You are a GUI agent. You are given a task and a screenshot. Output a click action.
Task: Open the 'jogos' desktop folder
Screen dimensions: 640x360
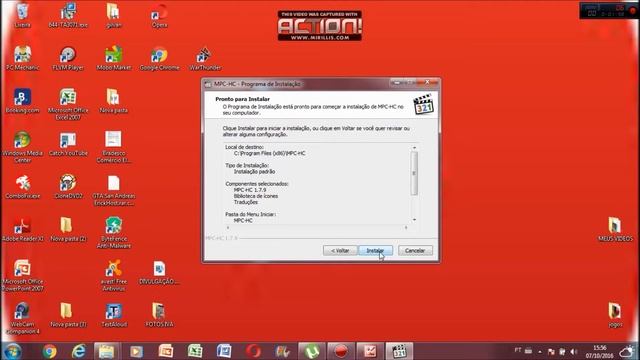coord(615,315)
